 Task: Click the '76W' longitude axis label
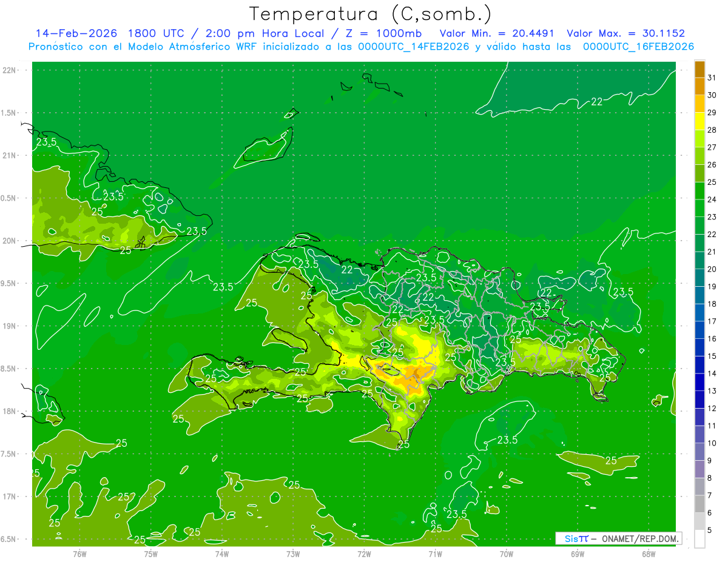click(x=79, y=554)
